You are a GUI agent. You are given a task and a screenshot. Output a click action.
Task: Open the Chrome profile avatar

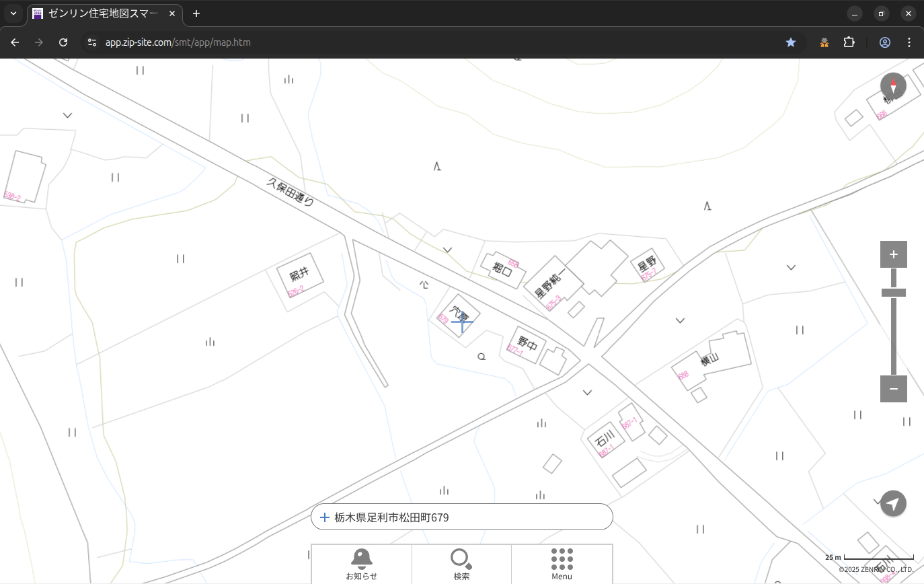coord(885,42)
